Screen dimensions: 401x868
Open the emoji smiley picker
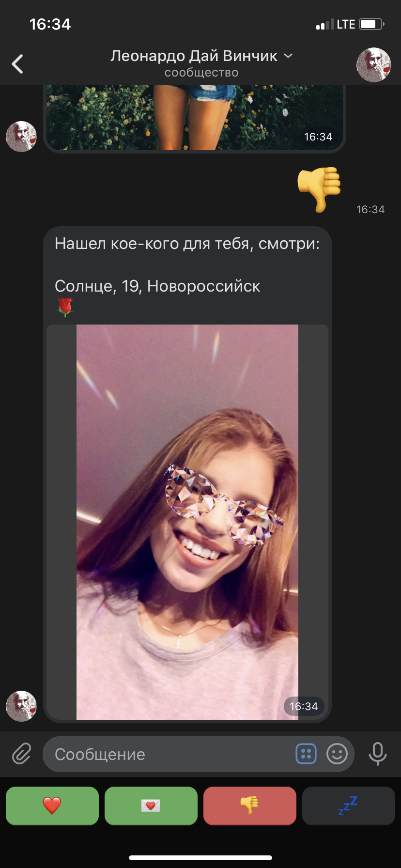click(x=337, y=754)
